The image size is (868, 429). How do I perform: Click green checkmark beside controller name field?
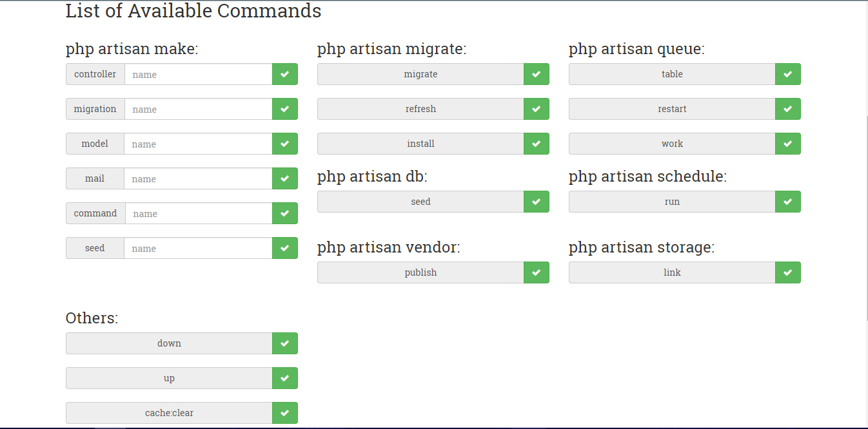284,74
